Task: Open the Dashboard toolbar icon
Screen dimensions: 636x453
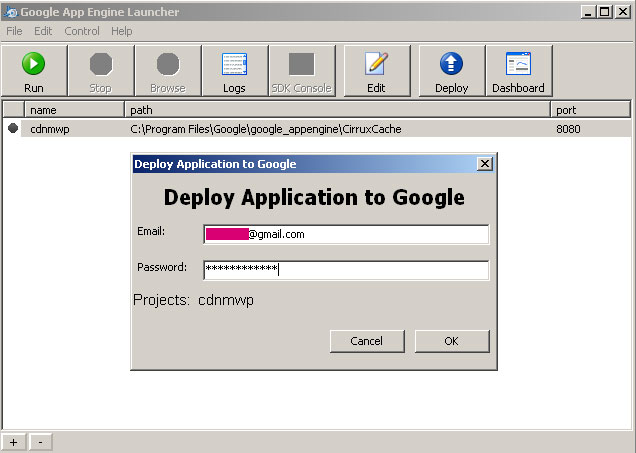Action: click(x=518, y=64)
